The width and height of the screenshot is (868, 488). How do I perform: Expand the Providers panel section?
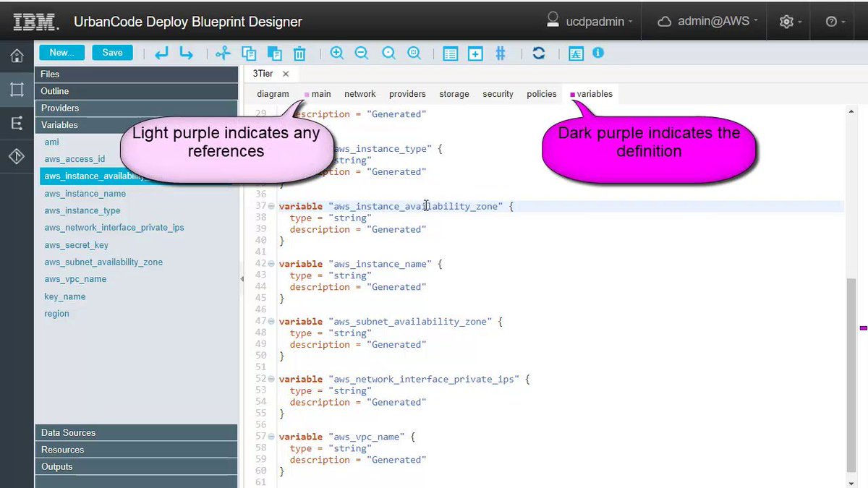[136, 108]
